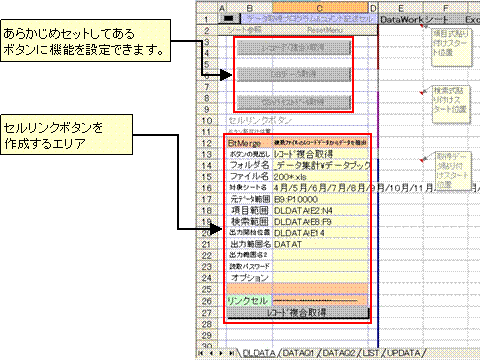The image size is (480, 360).
Task: Open the DLDATA sheet tab
Action: pos(259,353)
